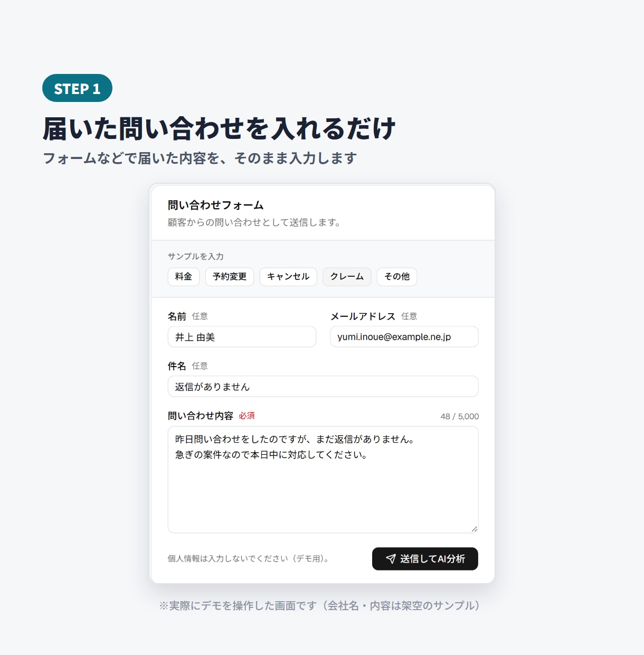Pick the その他 sample chip
644x655 pixels.
(397, 277)
